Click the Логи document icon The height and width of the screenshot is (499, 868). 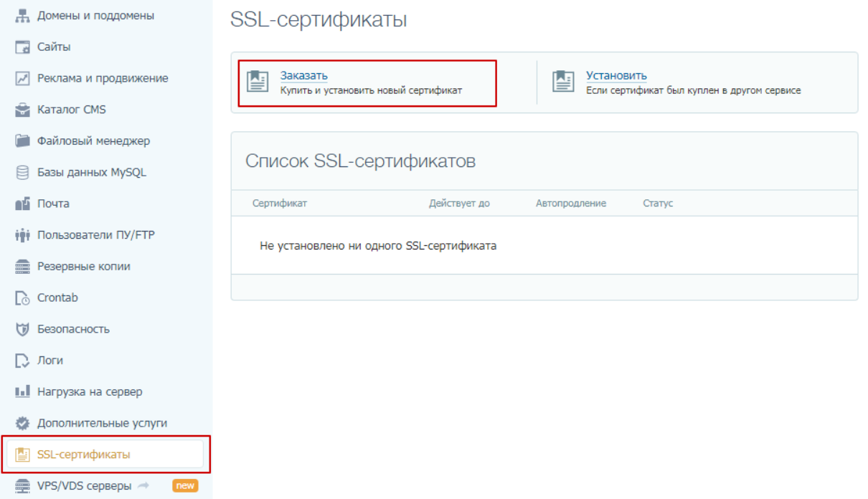pyautogui.click(x=22, y=360)
